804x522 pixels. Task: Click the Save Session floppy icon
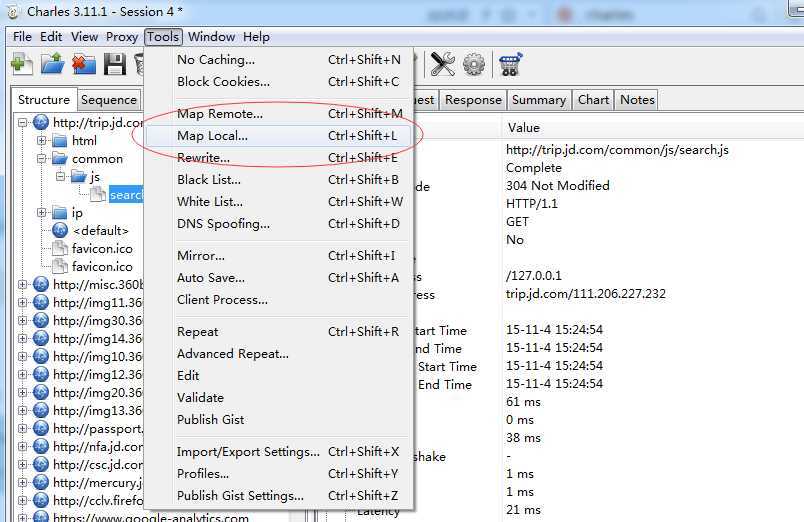[x=115, y=64]
